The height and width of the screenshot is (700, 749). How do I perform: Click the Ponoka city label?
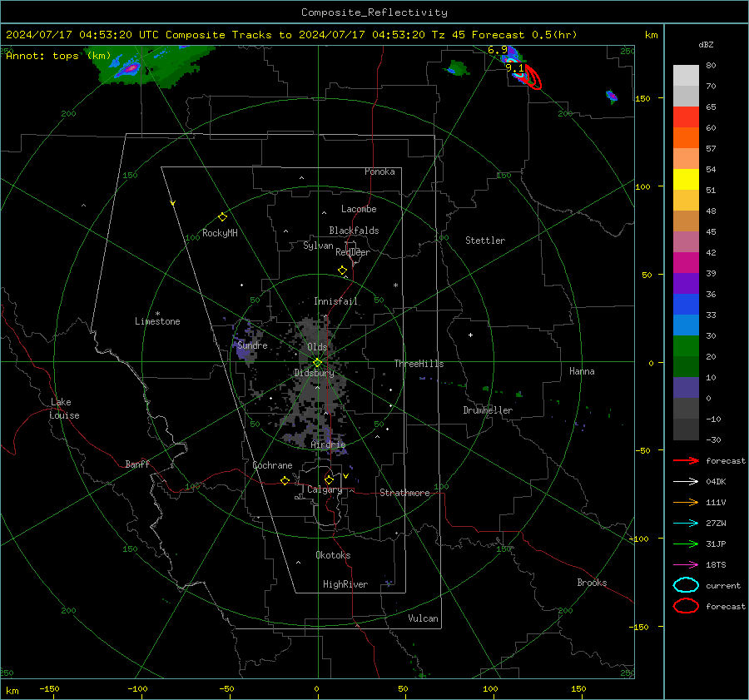point(379,171)
